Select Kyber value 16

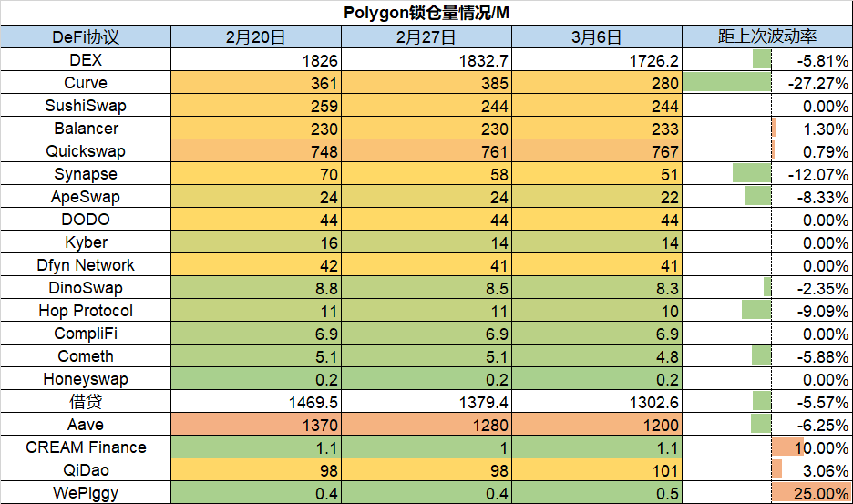click(256, 242)
